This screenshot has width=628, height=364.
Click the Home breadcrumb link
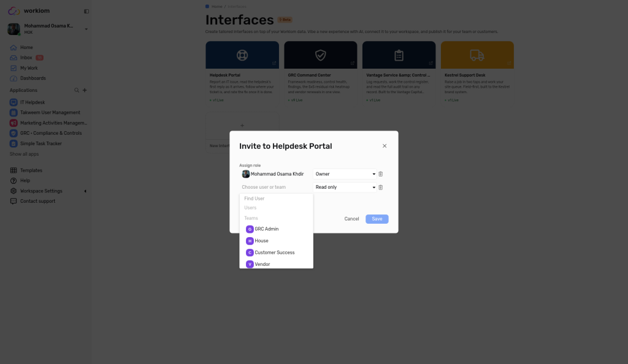tap(216, 6)
